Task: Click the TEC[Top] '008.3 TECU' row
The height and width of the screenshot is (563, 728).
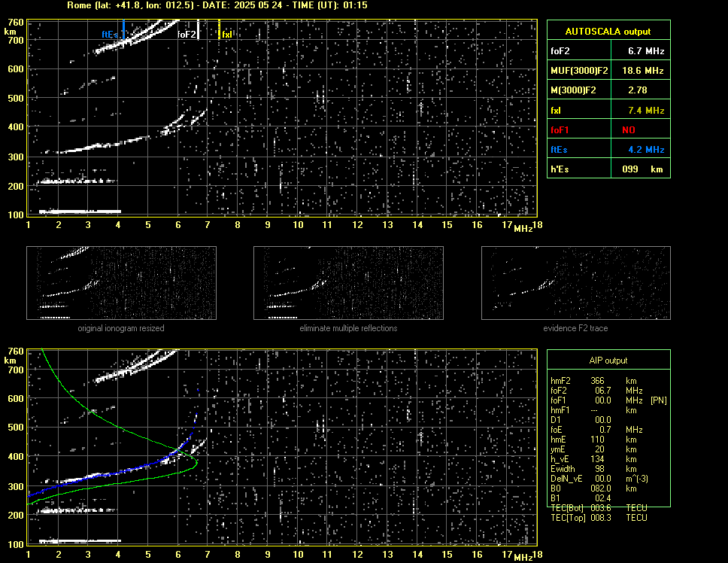Action: click(x=599, y=518)
